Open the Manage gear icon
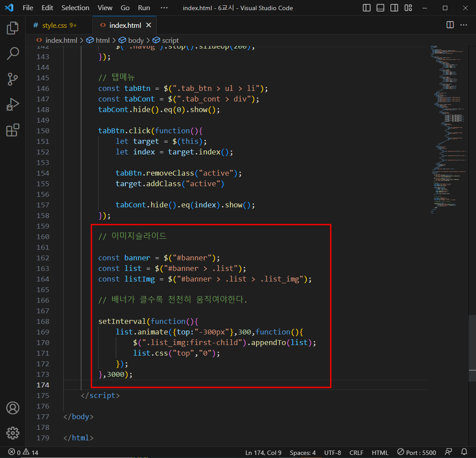 point(12,433)
